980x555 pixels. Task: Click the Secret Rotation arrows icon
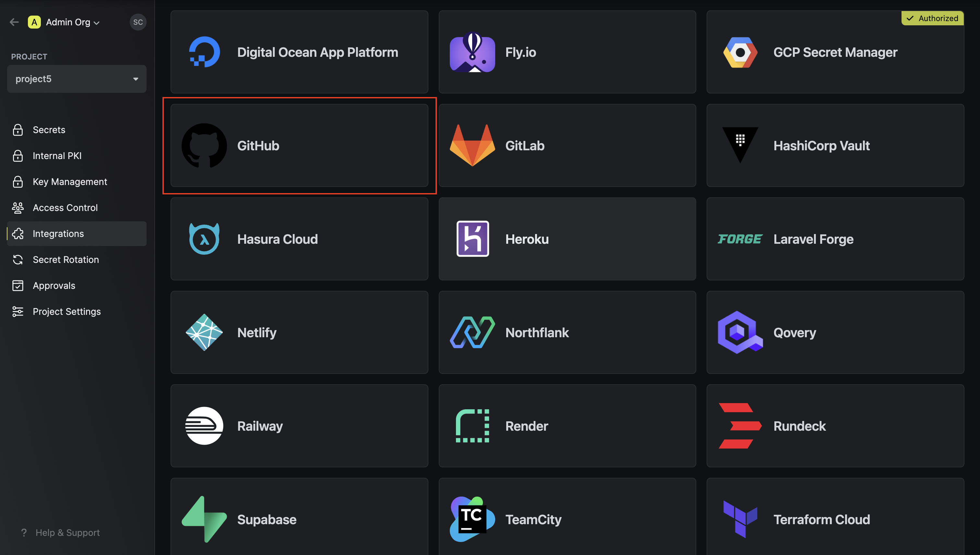click(18, 260)
